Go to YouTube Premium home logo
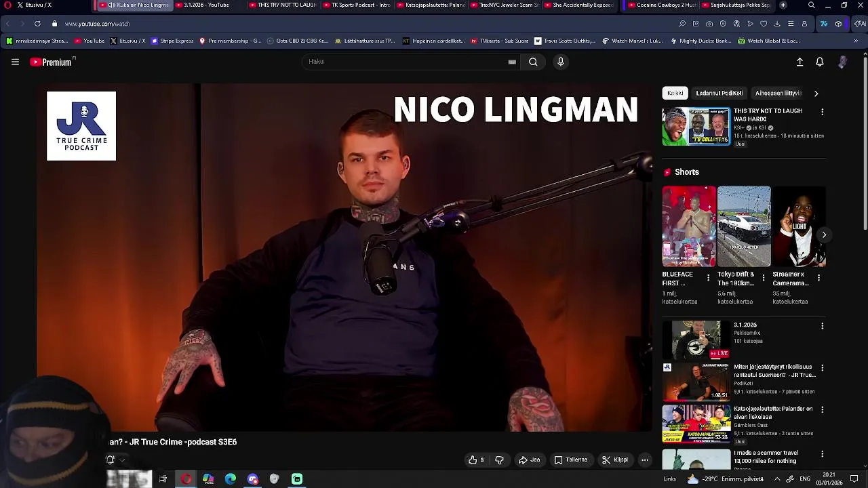 (52, 62)
